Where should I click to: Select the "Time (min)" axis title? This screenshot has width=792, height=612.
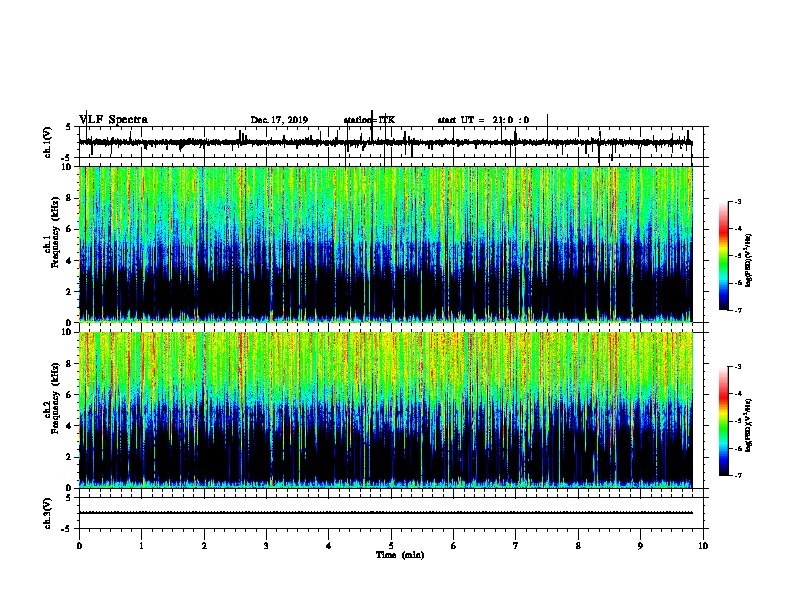(x=400, y=555)
